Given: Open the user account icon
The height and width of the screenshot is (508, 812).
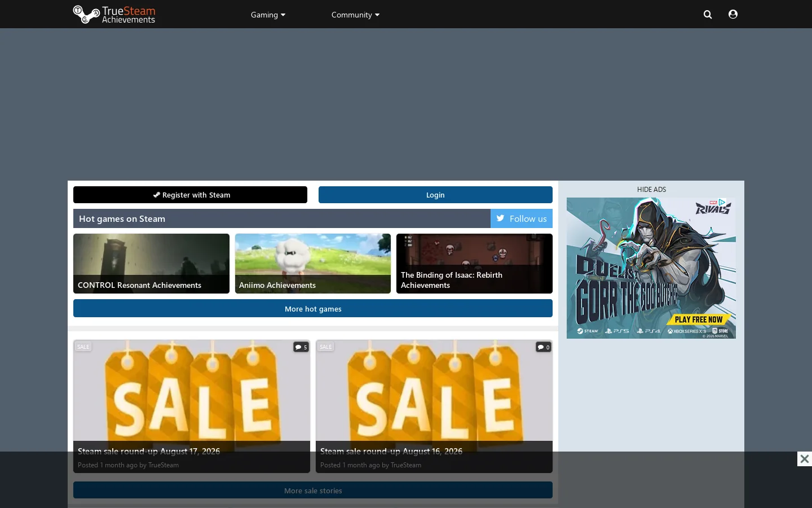Looking at the screenshot, I should tap(733, 14).
